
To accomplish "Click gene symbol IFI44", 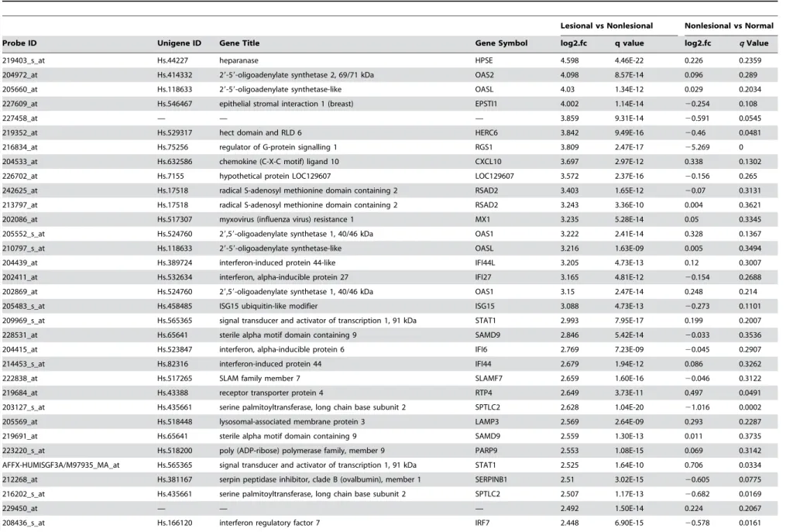I will pos(483,364).
